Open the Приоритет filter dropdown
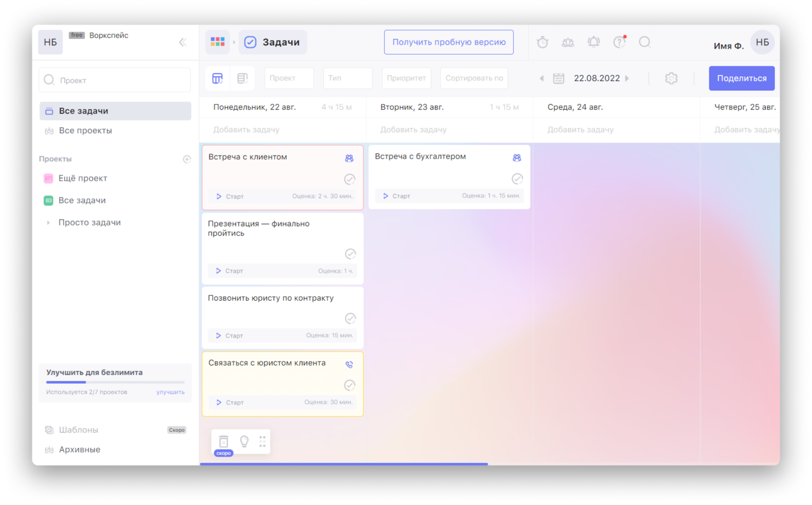Image resolution: width=812 pixels, height=505 pixels. coord(406,78)
